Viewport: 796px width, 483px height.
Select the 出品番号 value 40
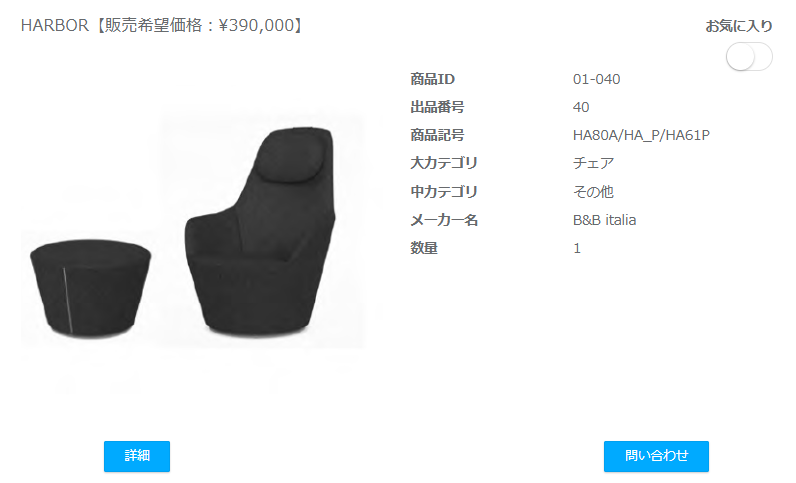pyautogui.click(x=581, y=107)
